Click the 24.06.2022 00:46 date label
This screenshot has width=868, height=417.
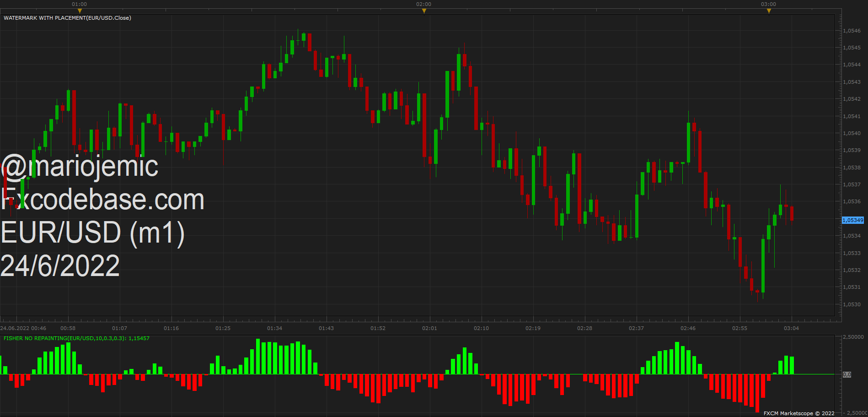point(23,328)
